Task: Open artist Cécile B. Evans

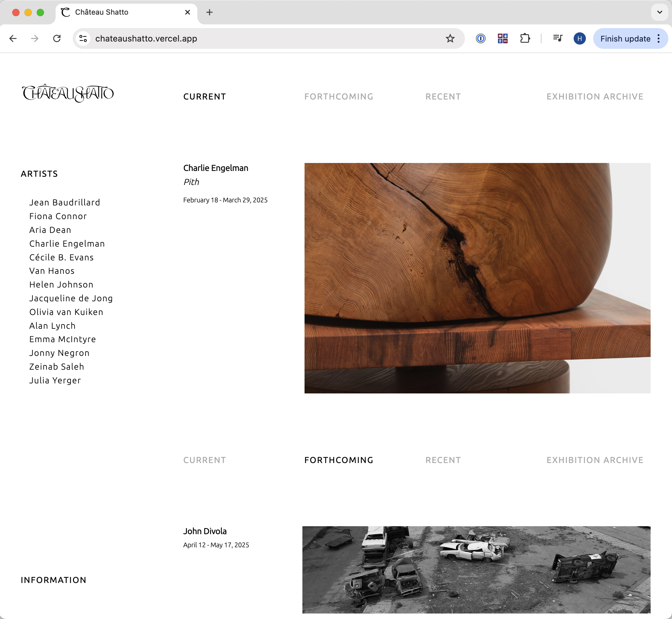Action: 61,257
